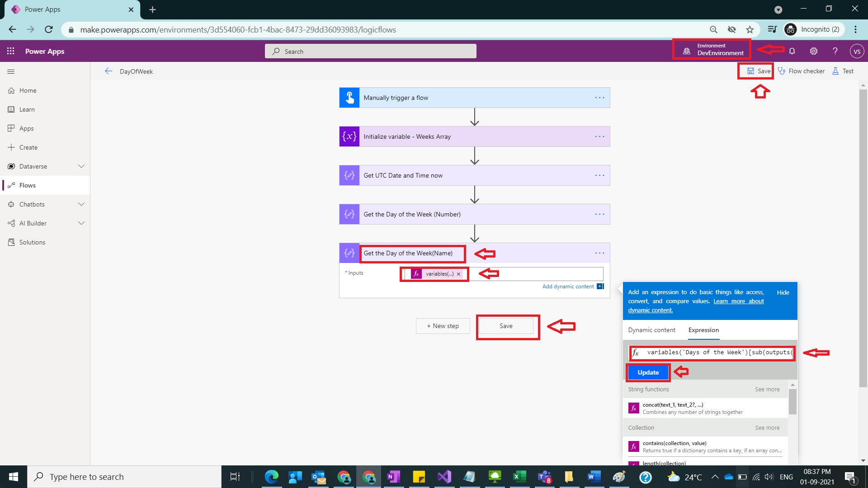Open the Power Apps app launcher grid
The height and width of the screenshot is (488, 868).
[x=10, y=51]
